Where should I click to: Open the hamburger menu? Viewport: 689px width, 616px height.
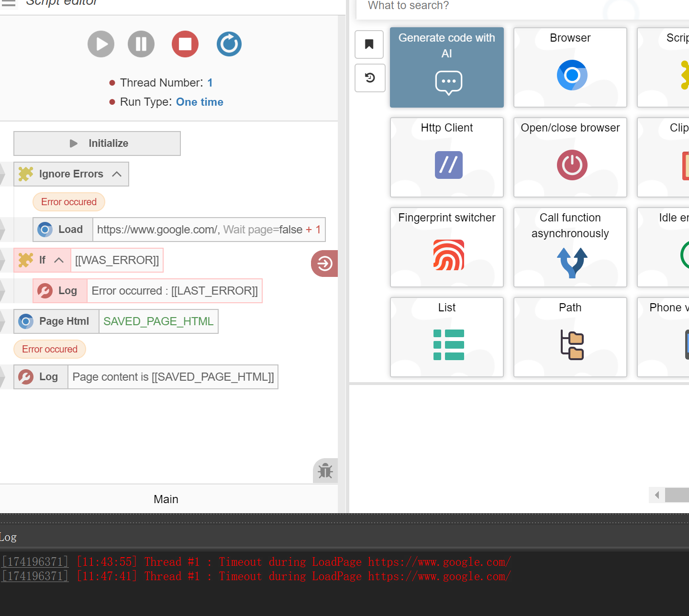click(9, 4)
